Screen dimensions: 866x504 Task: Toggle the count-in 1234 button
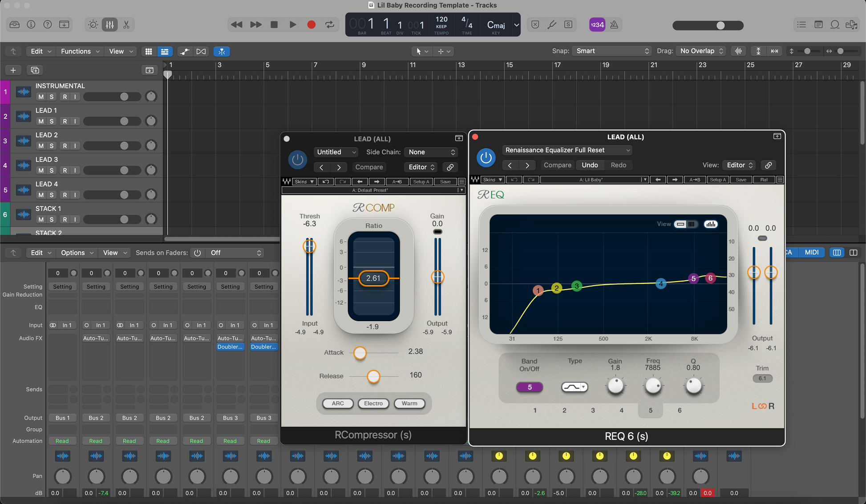[x=597, y=25]
